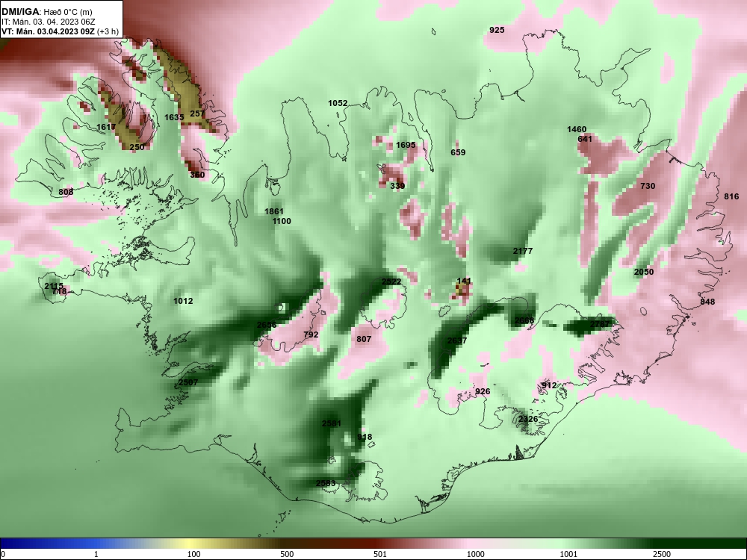Click the 2522 height label
The image size is (747, 560).
(391, 282)
